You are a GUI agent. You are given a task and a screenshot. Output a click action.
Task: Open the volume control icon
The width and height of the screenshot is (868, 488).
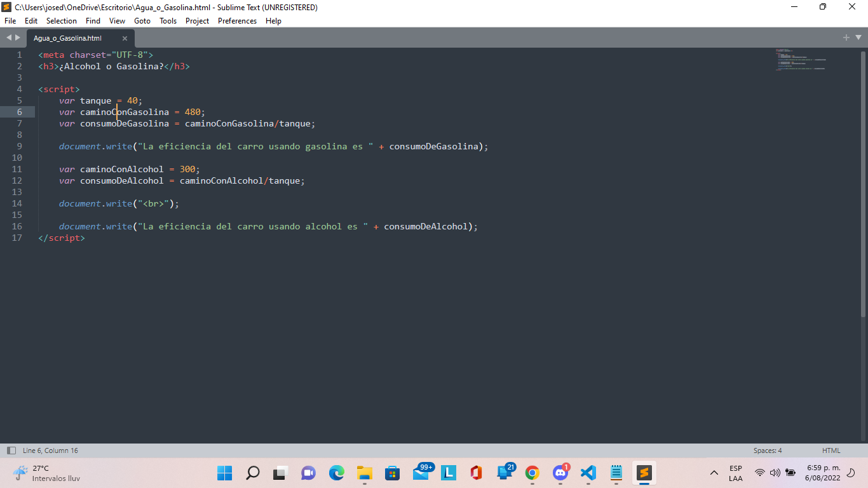[x=775, y=473]
